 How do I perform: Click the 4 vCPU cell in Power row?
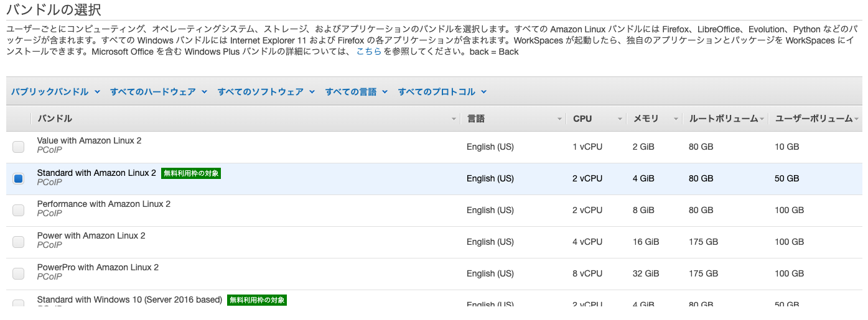point(587,242)
